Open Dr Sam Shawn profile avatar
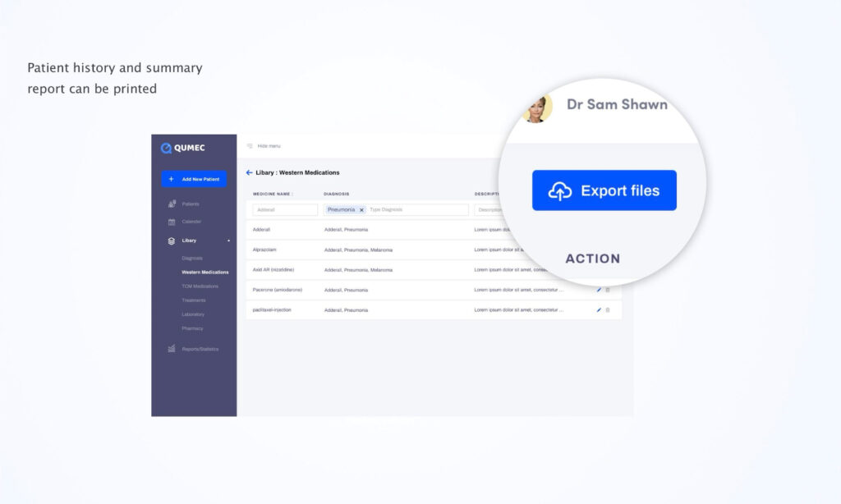This screenshot has width=841, height=504. (x=537, y=107)
